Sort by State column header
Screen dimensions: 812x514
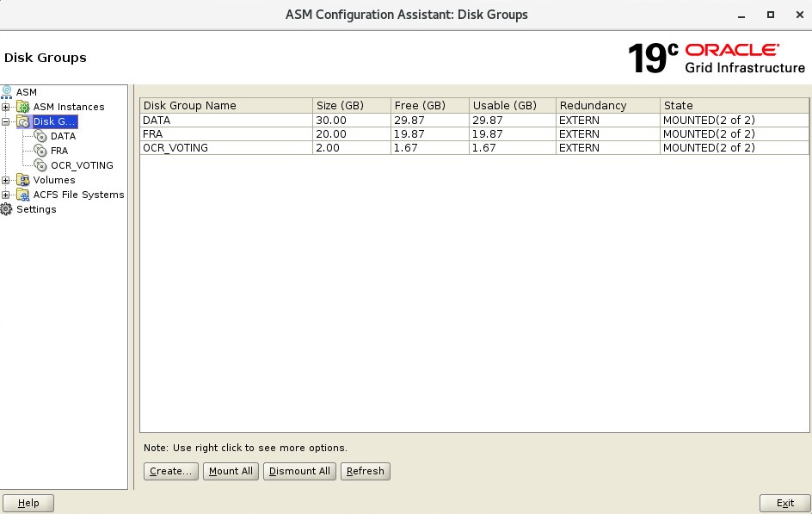coord(735,106)
